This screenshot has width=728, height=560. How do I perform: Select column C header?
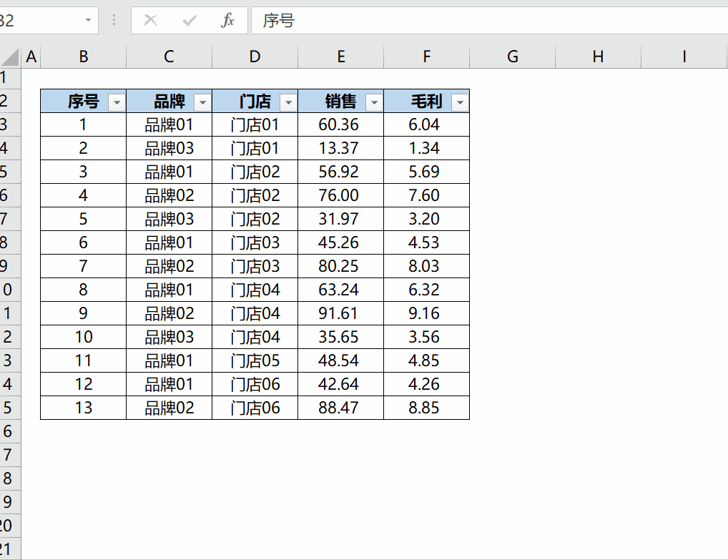[x=169, y=57]
